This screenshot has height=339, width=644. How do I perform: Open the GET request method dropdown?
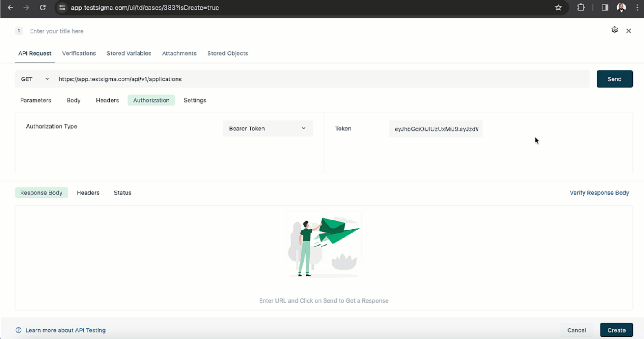tap(35, 79)
